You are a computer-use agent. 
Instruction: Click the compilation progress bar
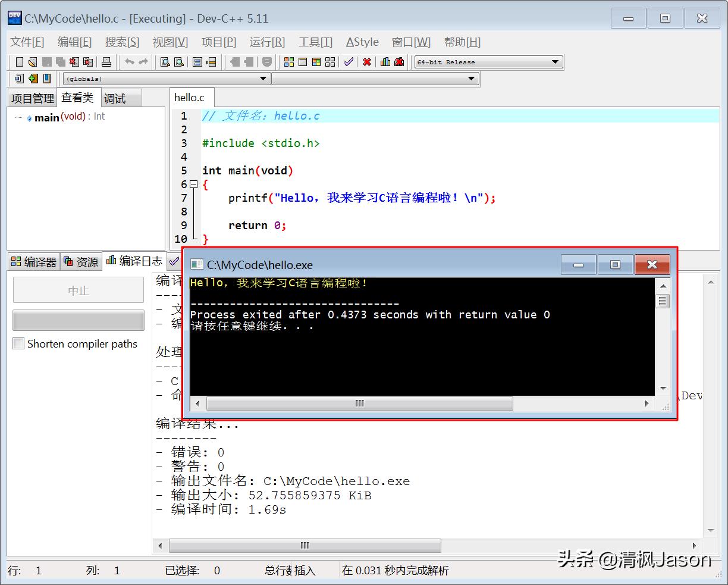(78, 320)
